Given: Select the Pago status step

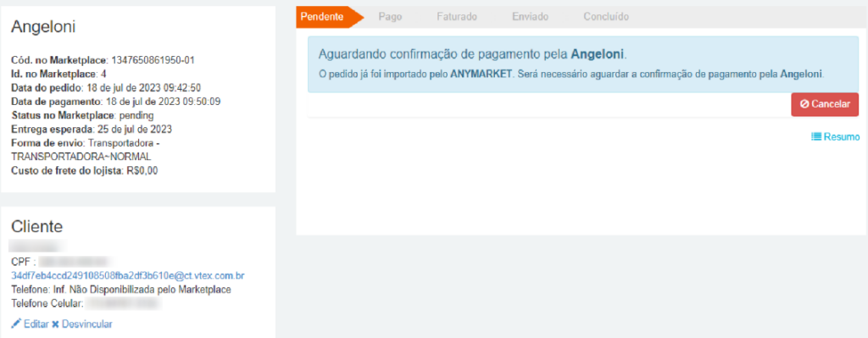Looking at the screenshot, I should (390, 17).
